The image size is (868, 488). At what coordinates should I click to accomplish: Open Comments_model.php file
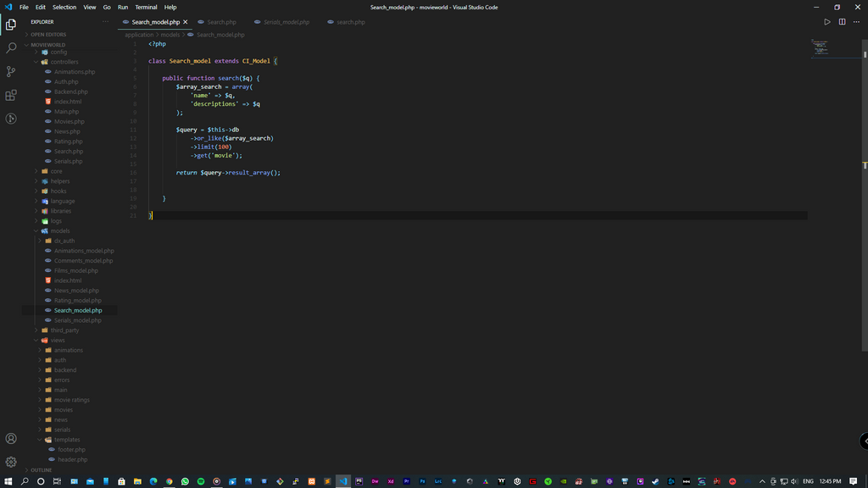tap(84, 261)
